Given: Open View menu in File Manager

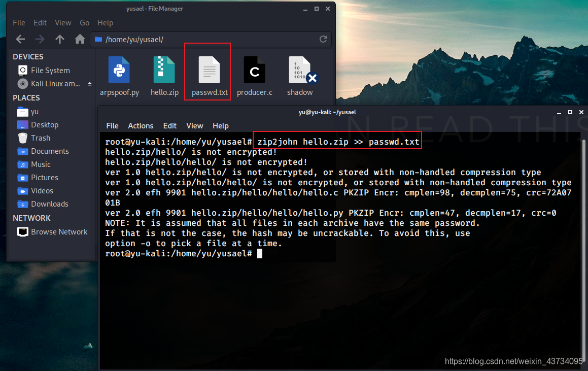Looking at the screenshot, I should (x=63, y=23).
